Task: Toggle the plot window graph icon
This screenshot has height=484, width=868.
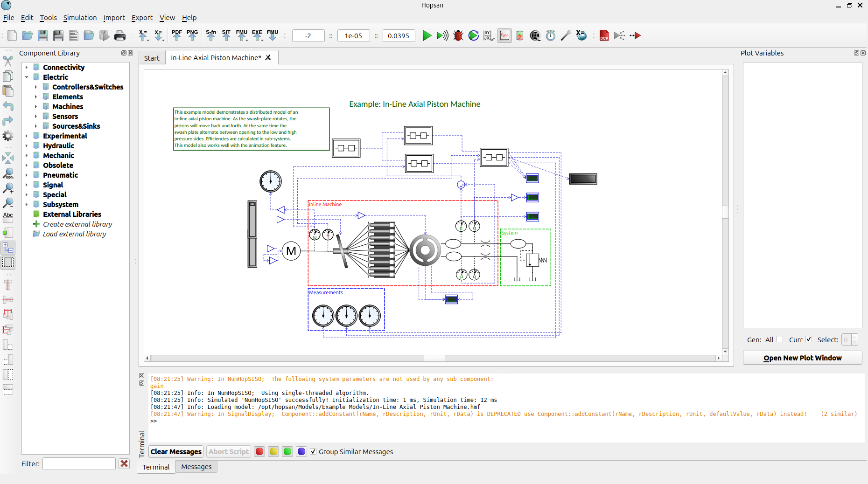Action: coord(504,36)
